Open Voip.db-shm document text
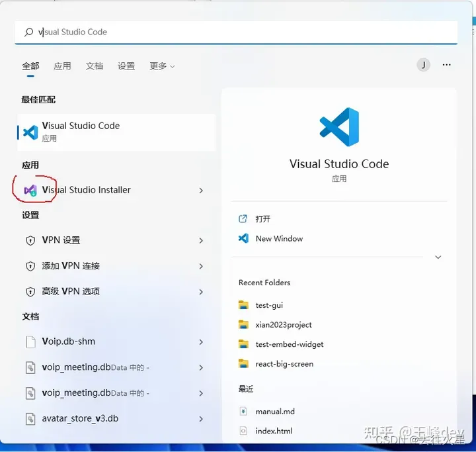The height and width of the screenshot is (452, 476). click(69, 341)
